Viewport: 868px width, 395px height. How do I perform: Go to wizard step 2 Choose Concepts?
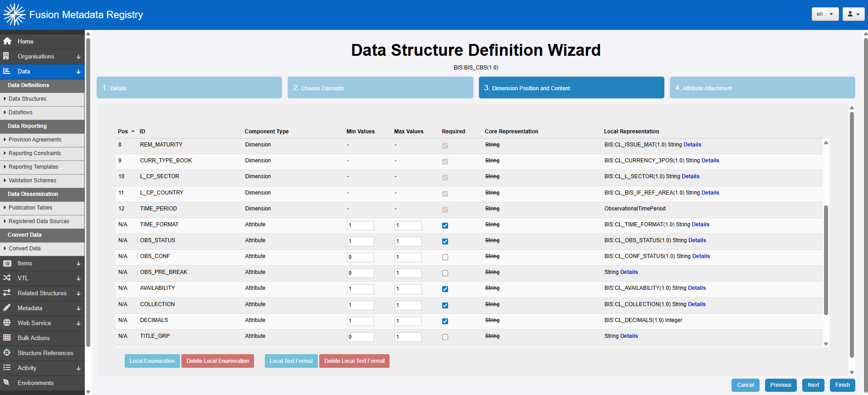(x=380, y=88)
